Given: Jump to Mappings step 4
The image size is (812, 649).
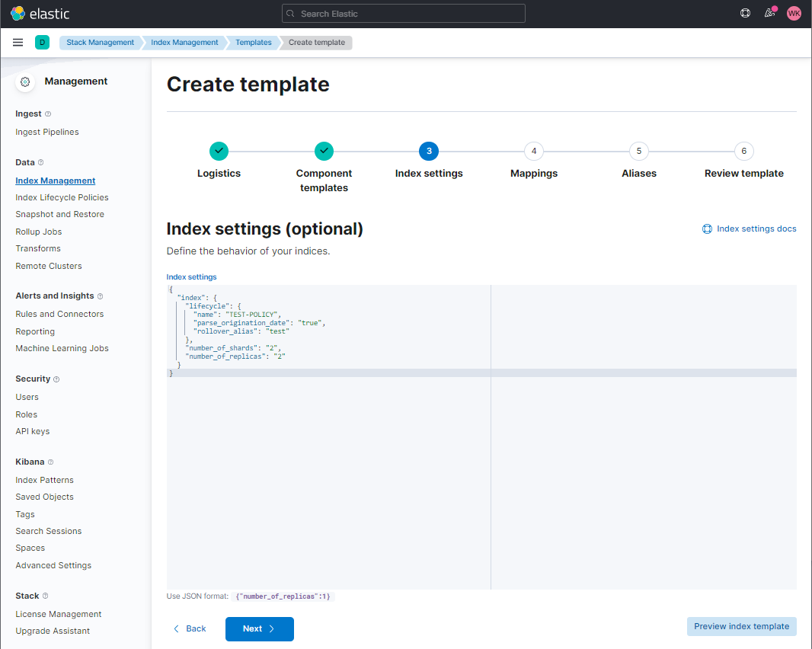Looking at the screenshot, I should tap(534, 151).
